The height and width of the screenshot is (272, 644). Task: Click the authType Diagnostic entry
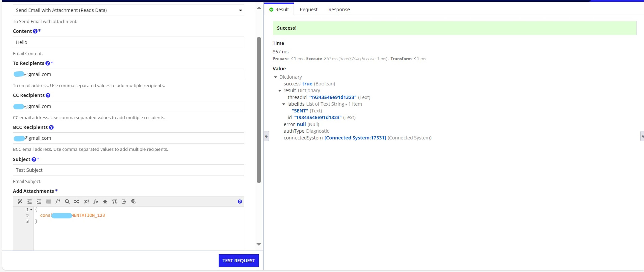pyautogui.click(x=306, y=131)
